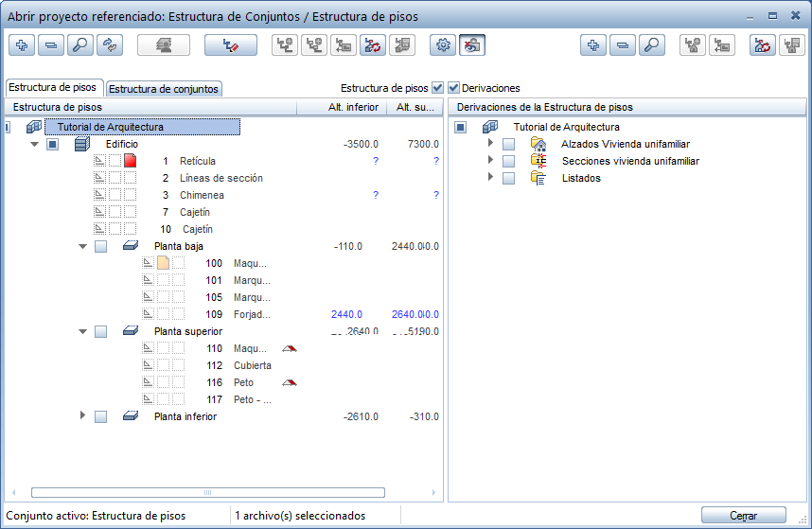This screenshot has width=812, height=529.
Task: Select the Estructura de pisos tab
Action: pos(54,87)
